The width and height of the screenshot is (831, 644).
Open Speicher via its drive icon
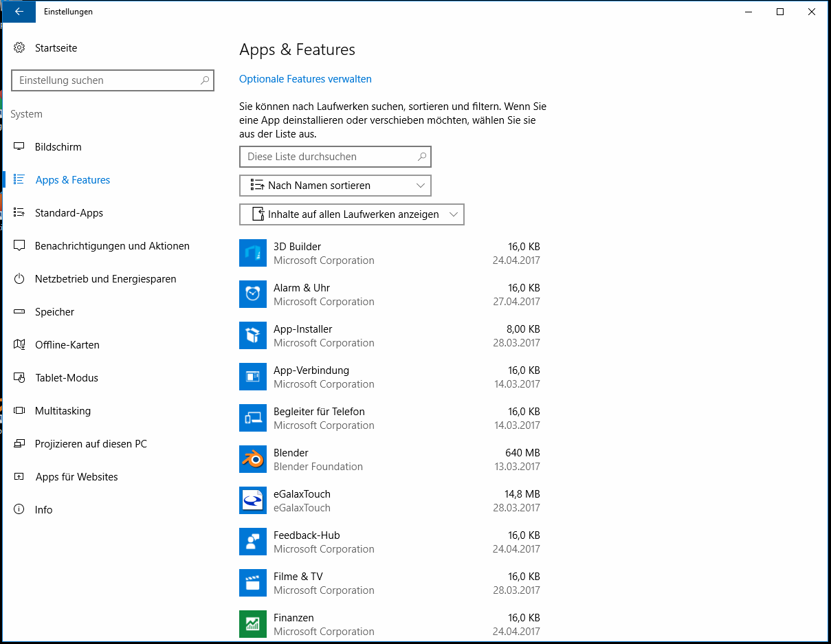[x=20, y=311]
